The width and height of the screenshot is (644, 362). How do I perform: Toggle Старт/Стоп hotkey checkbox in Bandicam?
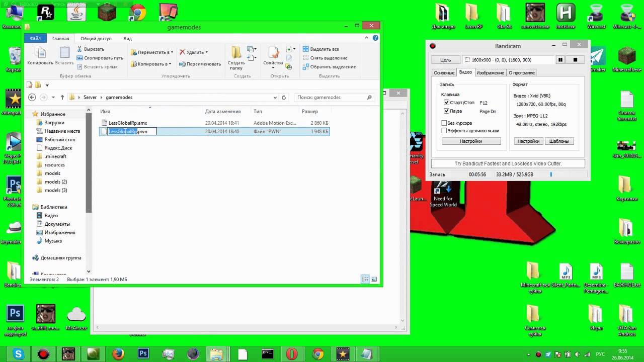pos(446,103)
